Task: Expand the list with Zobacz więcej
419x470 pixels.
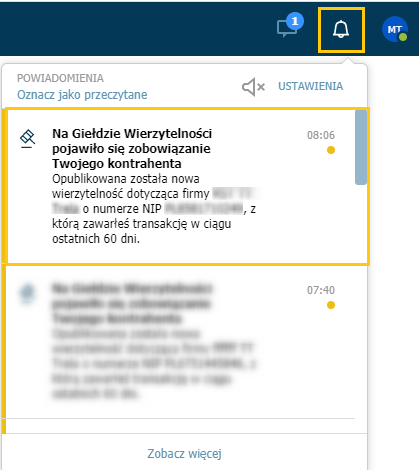Action: (184, 454)
